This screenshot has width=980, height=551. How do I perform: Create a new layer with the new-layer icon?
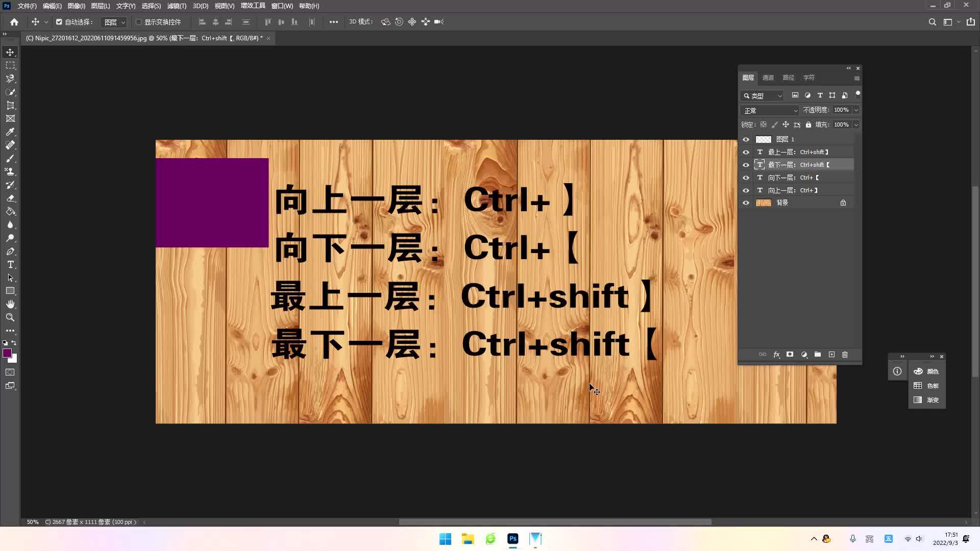point(831,355)
